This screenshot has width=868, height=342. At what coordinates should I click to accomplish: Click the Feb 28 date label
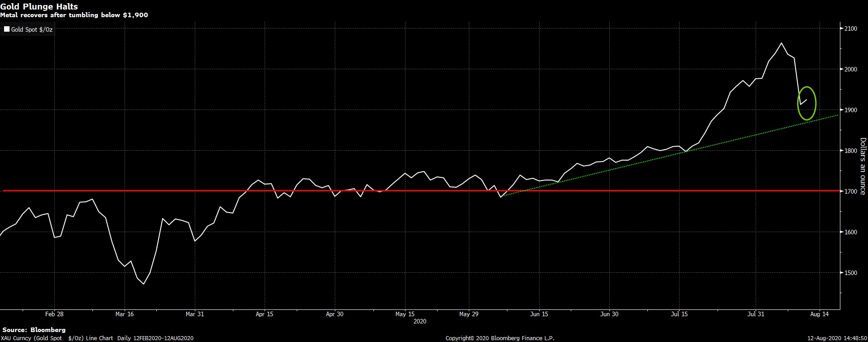(54, 314)
